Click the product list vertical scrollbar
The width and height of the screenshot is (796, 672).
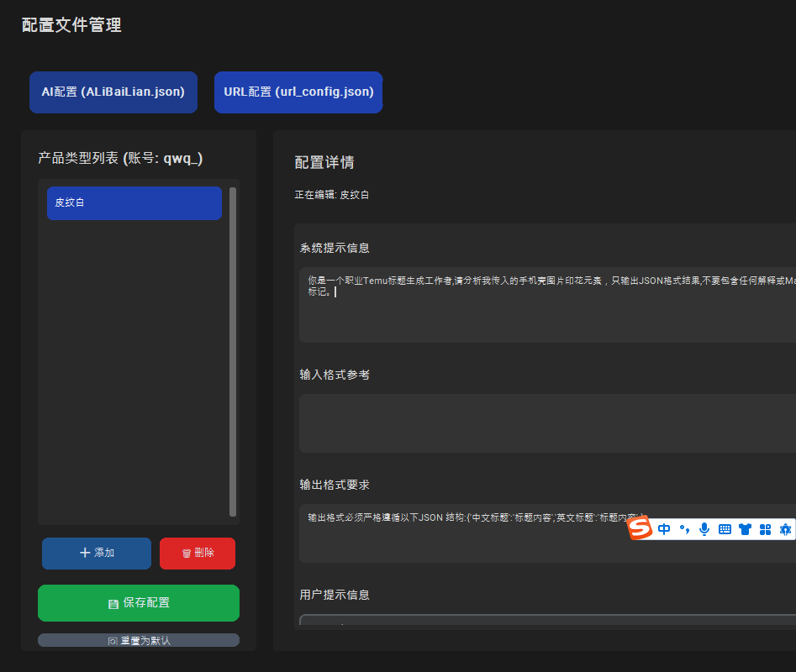coord(233,351)
